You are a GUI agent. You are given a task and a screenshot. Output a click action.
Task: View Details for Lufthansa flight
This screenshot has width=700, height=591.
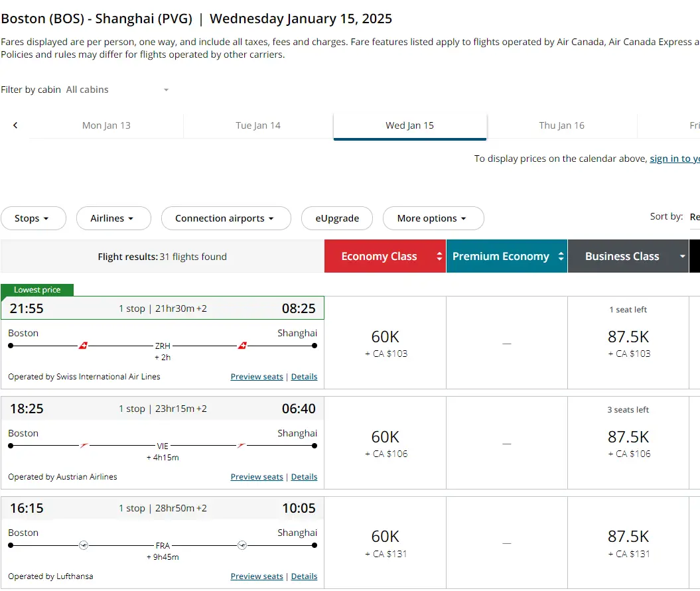(304, 576)
